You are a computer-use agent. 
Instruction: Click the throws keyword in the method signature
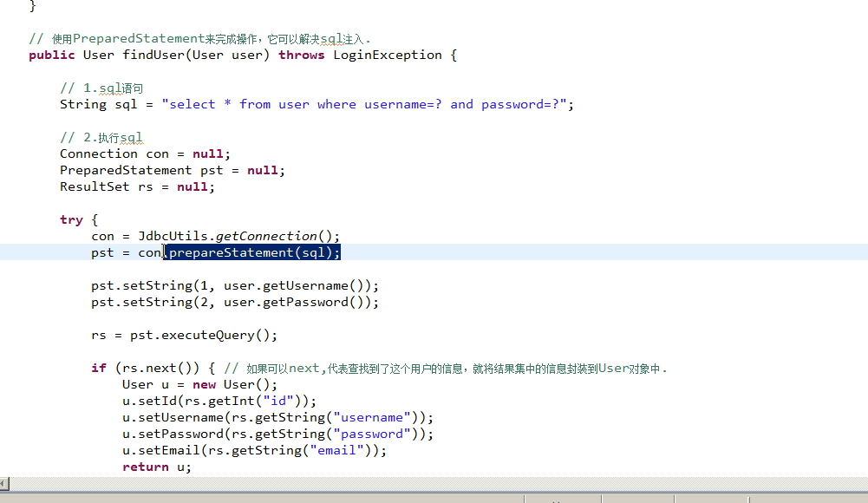click(x=301, y=55)
